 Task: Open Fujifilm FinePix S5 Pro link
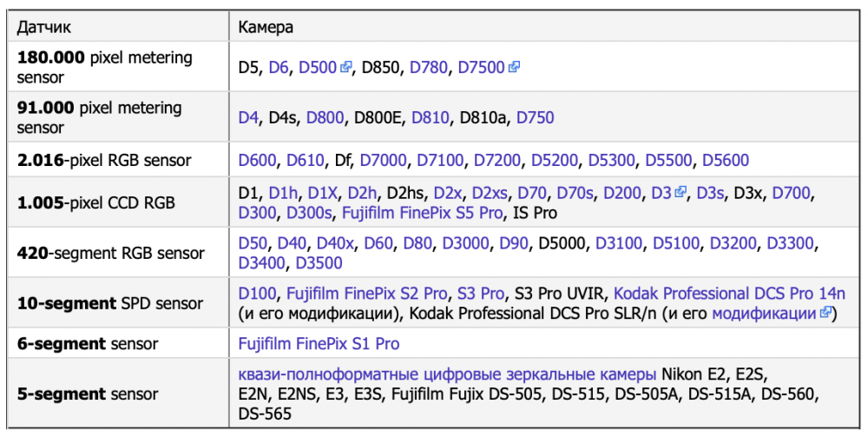tap(423, 213)
